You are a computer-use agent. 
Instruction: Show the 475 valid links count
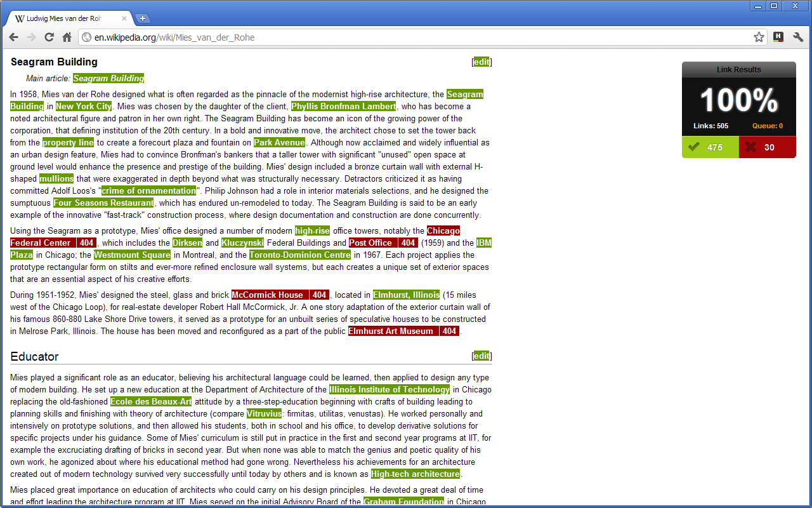click(x=710, y=147)
